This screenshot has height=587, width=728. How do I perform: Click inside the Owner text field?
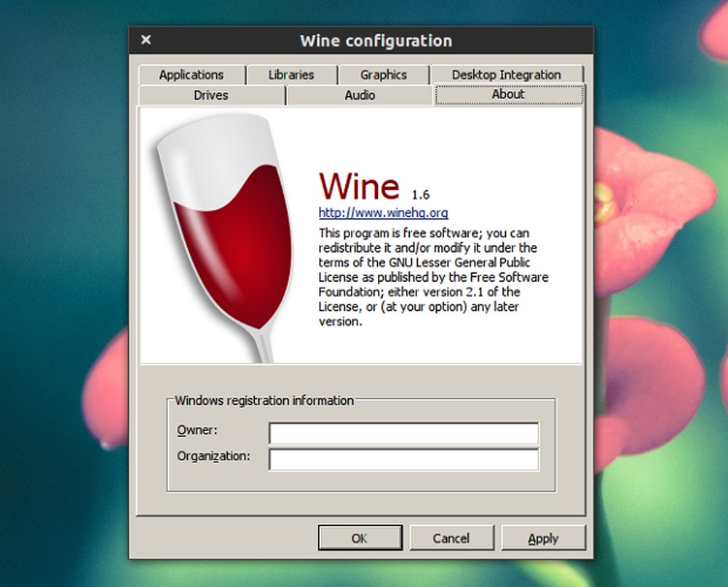tap(403, 433)
